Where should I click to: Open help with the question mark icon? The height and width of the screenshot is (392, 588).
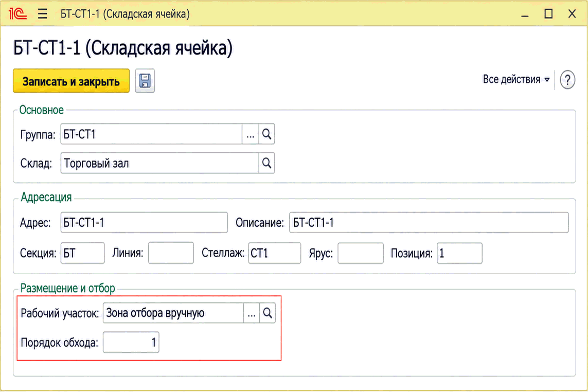[x=567, y=80]
